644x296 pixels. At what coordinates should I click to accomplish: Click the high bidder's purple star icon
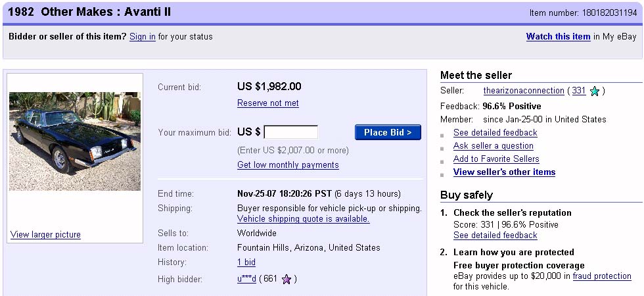tap(286, 280)
